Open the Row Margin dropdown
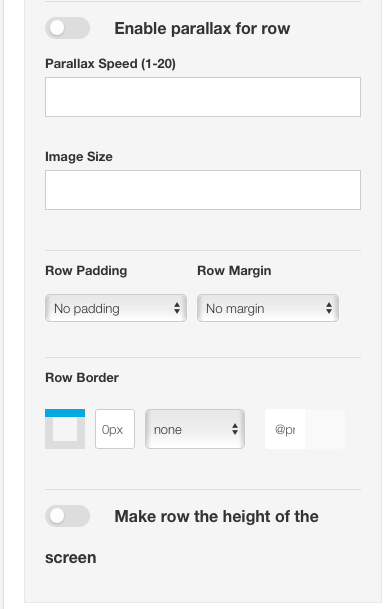386x609 pixels. [x=268, y=308]
